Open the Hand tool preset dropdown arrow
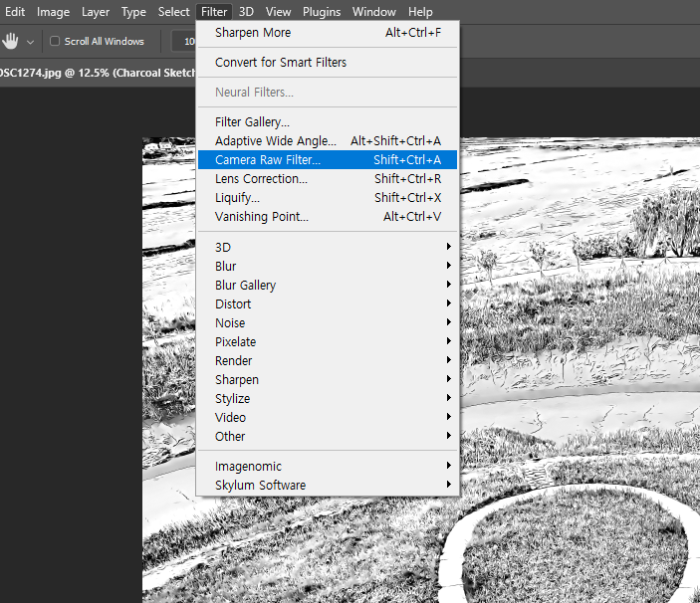The image size is (700, 603). (x=30, y=43)
